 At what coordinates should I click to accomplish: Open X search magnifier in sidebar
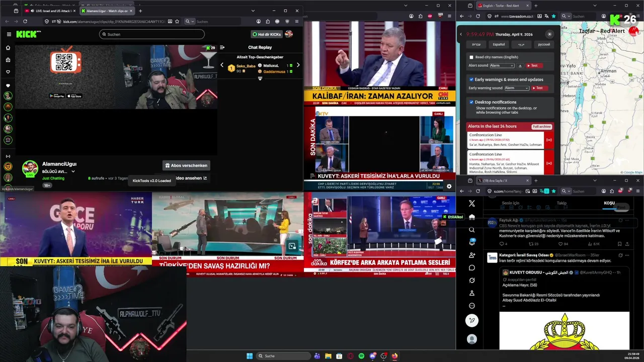pos(471,230)
